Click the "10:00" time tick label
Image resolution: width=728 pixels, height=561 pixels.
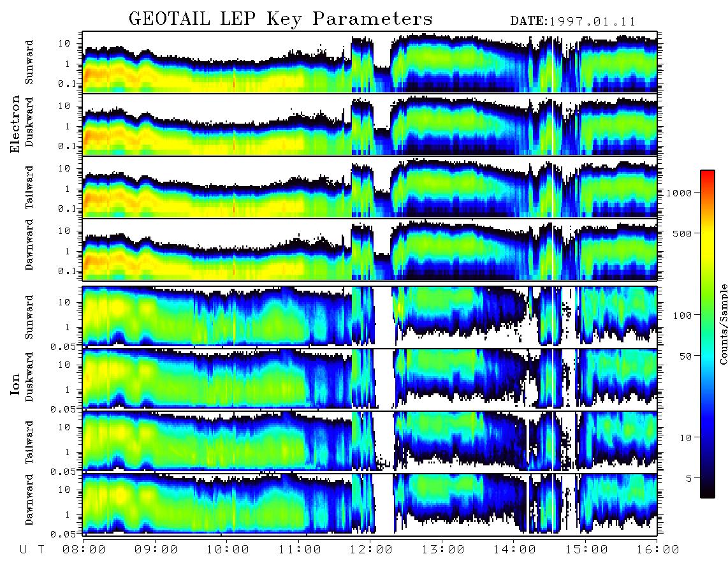(x=228, y=550)
